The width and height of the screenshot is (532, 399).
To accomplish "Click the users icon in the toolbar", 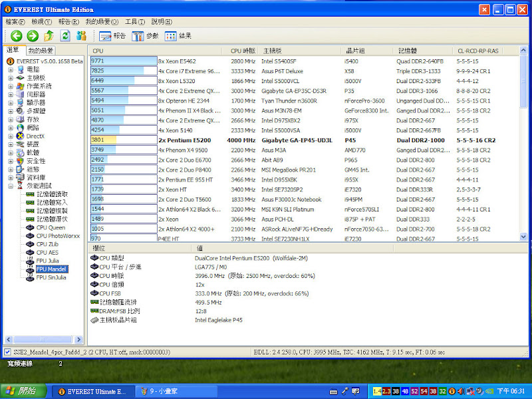I will pyautogui.click(x=82, y=36).
